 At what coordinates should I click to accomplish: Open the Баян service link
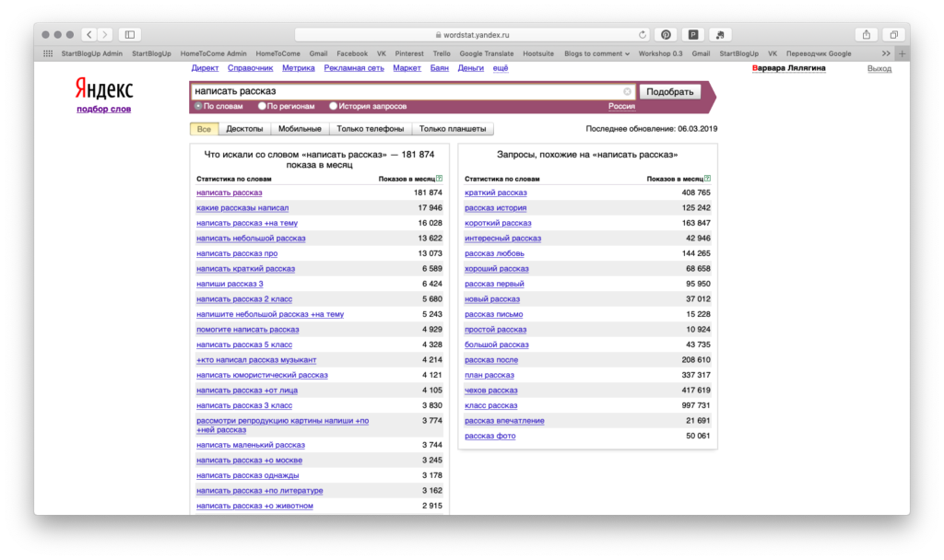click(x=440, y=68)
